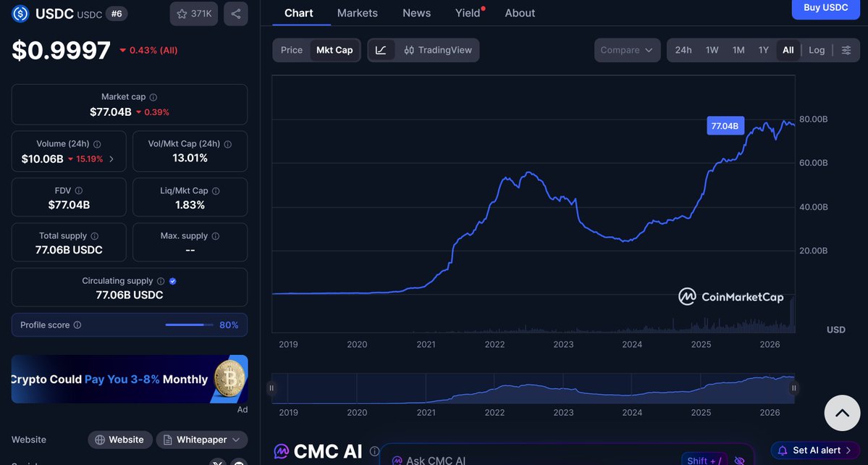Image resolution: width=868 pixels, height=465 pixels.
Task: Click the #6 rank badge
Action: pos(117,14)
